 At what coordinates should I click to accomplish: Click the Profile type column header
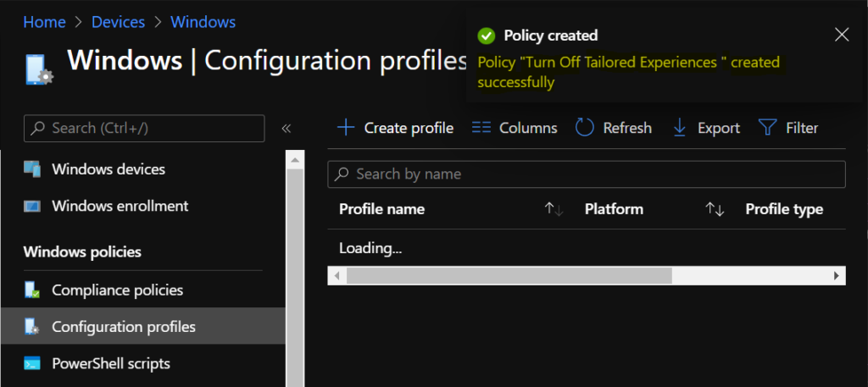[784, 209]
